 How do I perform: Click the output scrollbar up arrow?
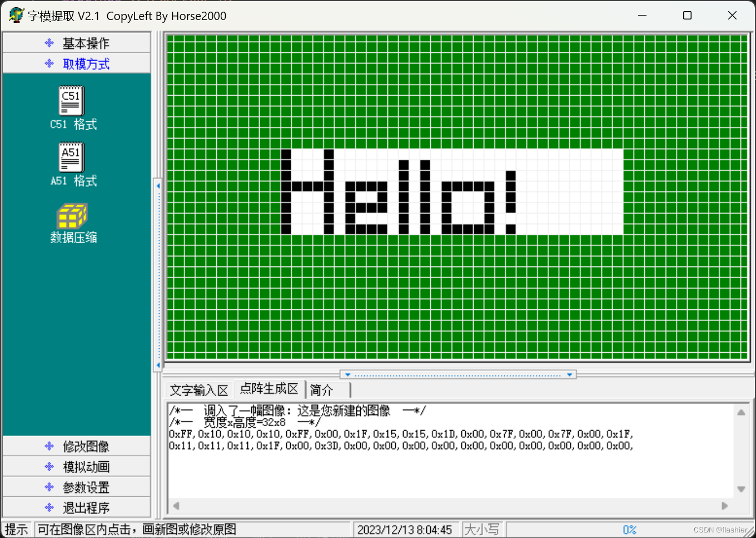point(741,413)
